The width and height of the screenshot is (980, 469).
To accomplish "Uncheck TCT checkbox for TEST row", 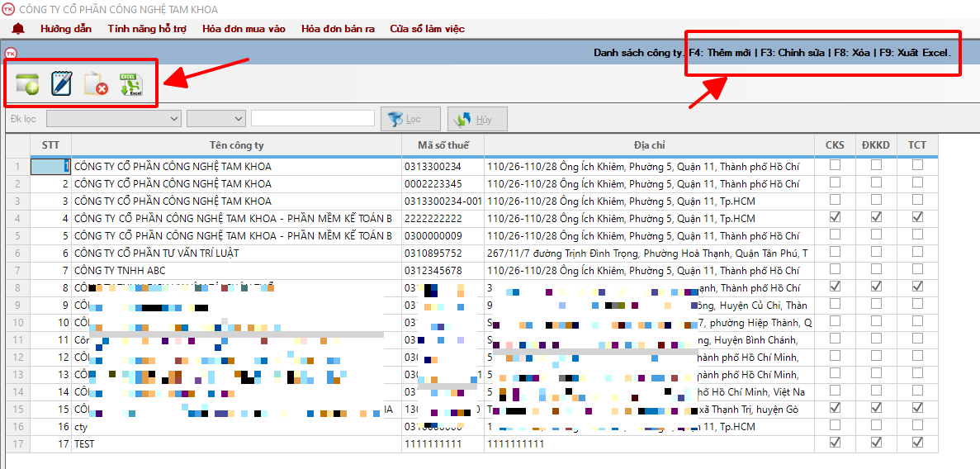I will [x=917, y=443].
